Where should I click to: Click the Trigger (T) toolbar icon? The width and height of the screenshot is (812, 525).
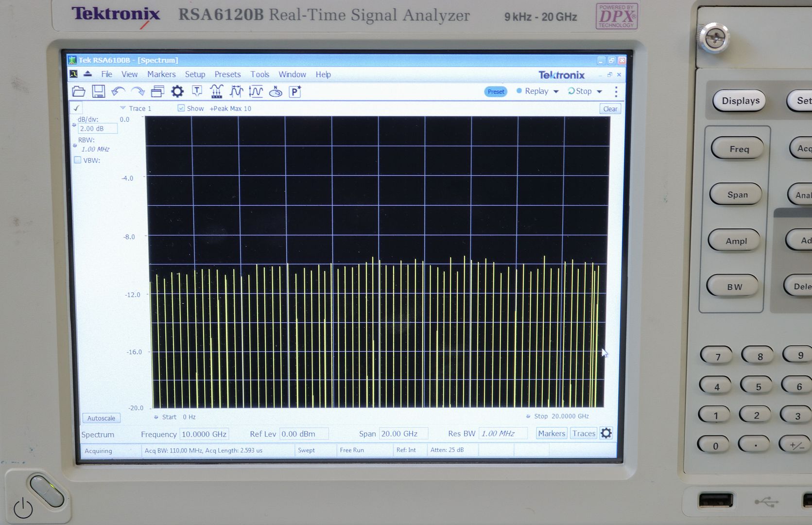pyautogui.click(x=197, y=91)
